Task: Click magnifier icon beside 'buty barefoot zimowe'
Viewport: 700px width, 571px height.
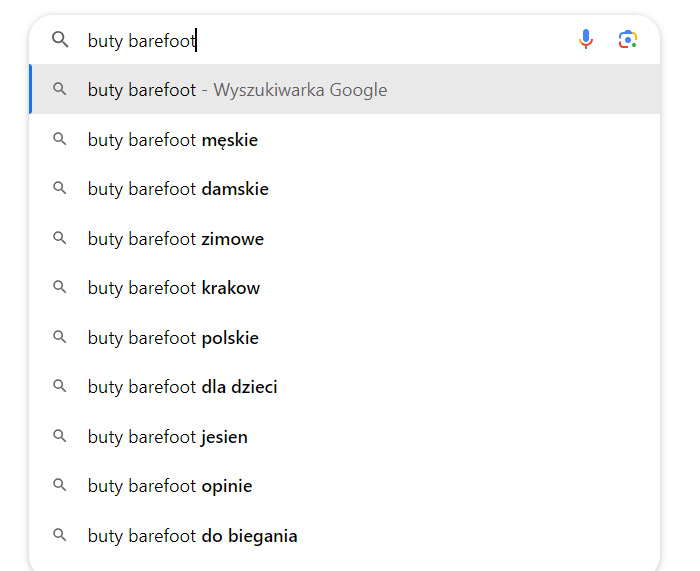Action: coord(60,238)
